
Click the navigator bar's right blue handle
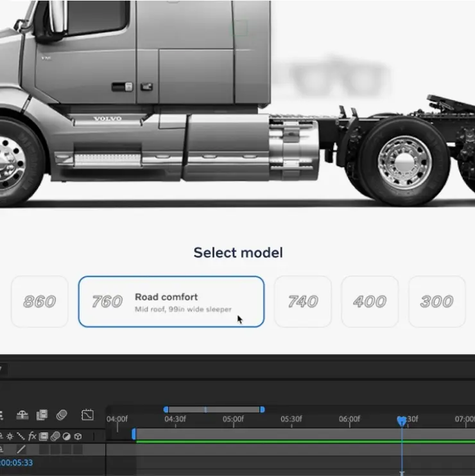point(263,410)
